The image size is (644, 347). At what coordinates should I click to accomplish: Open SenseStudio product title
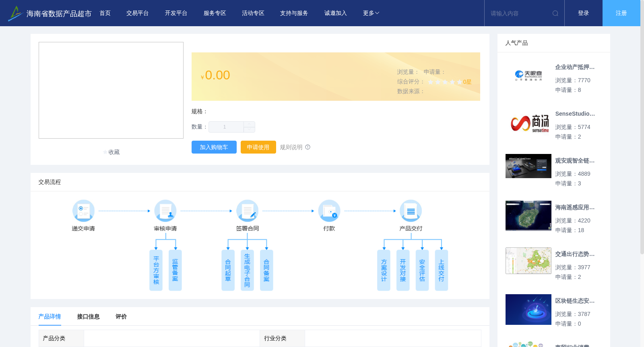[x=575, y=114]
